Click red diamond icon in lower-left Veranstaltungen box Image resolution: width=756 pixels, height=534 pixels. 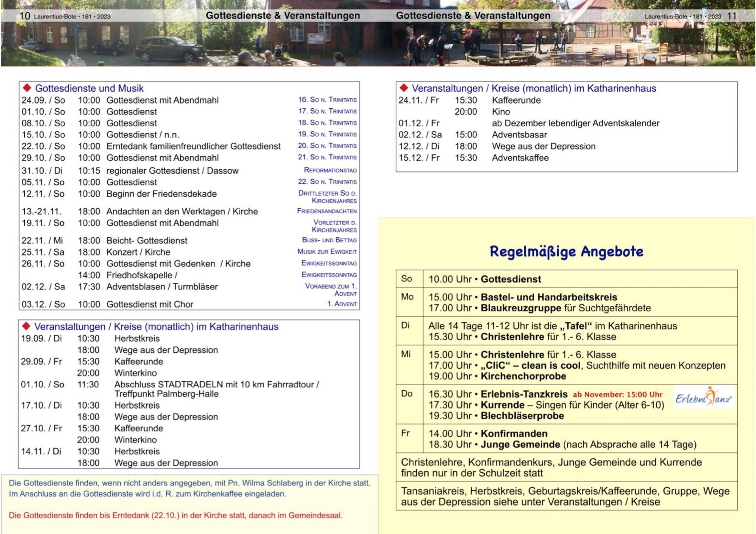26,326
